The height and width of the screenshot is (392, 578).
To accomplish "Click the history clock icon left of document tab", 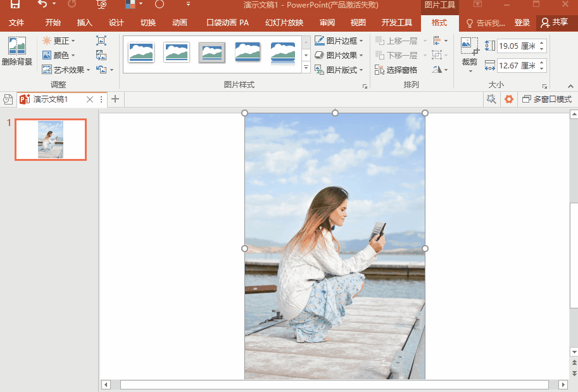I will tap(8, 99).
